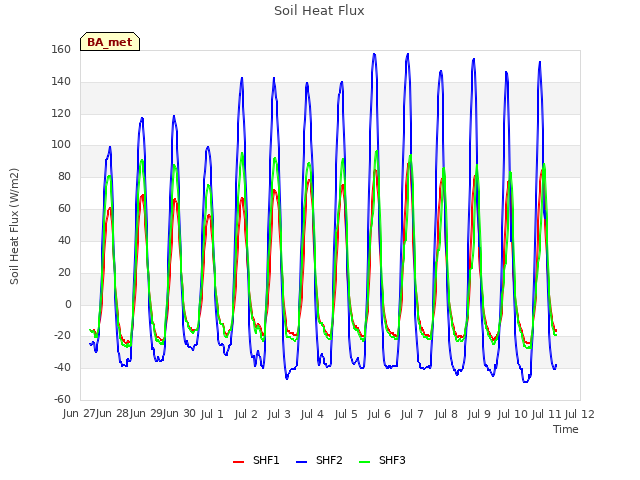Click the -60 y-axis tick label
This screenshot has height=480, width=640.
tap(62, 399)
